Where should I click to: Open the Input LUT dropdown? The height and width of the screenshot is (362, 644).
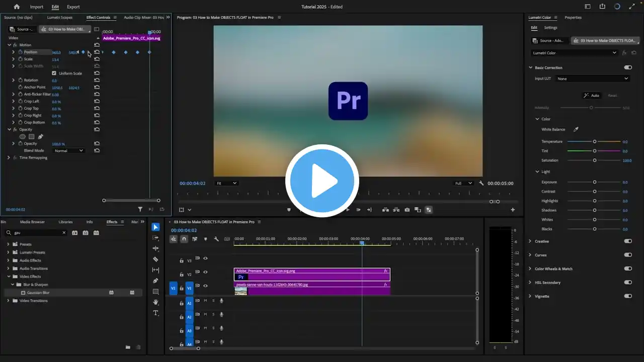[x=593, y=78]
